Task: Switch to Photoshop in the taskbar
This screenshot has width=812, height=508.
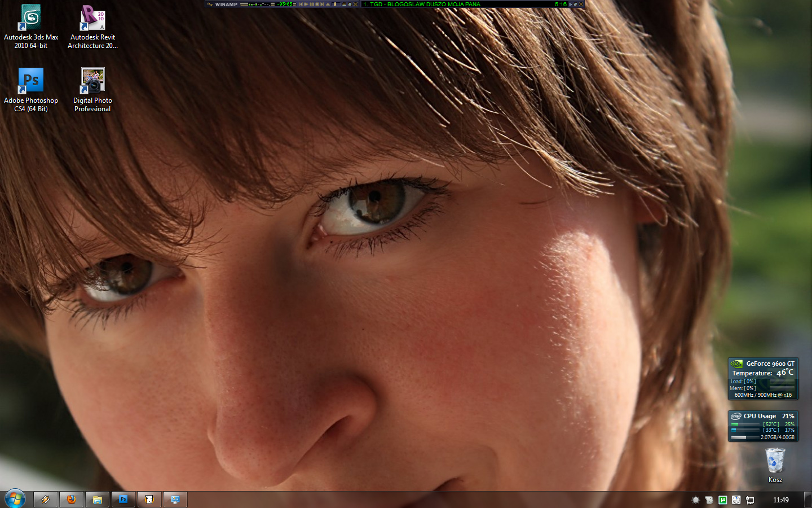Action: point(123,500)
